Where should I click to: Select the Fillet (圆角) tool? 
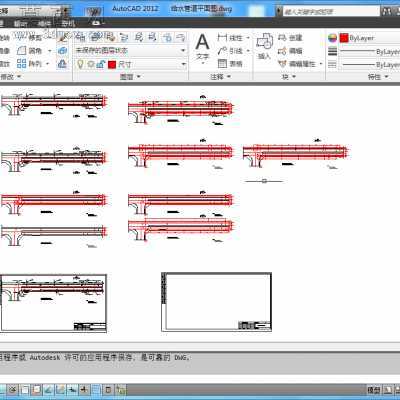(30, 51)
